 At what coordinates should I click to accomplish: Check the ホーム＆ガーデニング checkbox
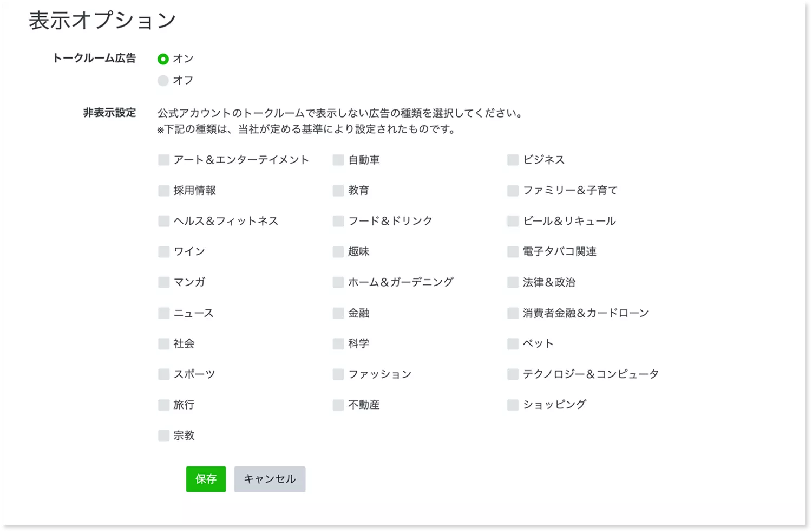pos(338,282)
